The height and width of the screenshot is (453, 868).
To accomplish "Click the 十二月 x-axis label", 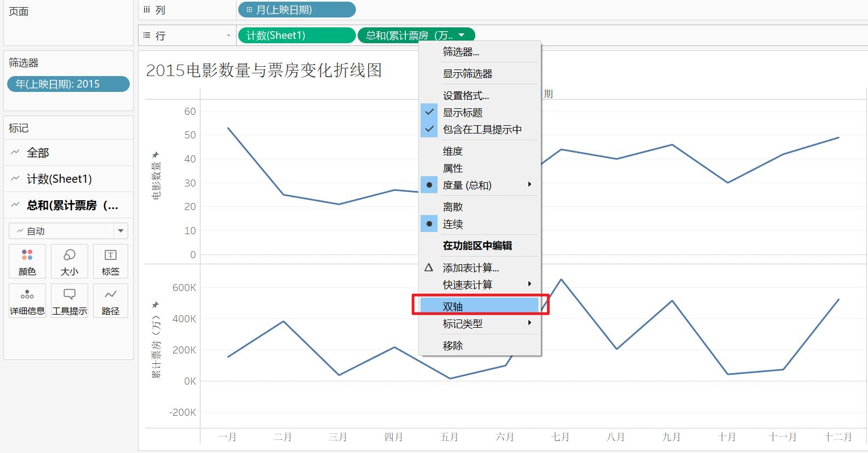I will tap(838, 437).
